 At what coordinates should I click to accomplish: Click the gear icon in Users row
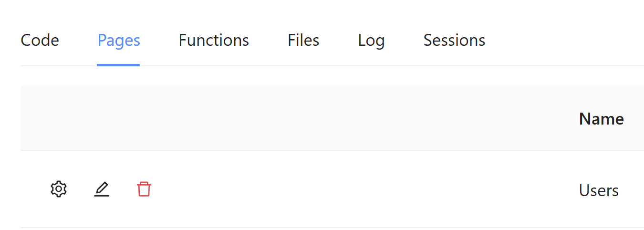pos(59,189)
